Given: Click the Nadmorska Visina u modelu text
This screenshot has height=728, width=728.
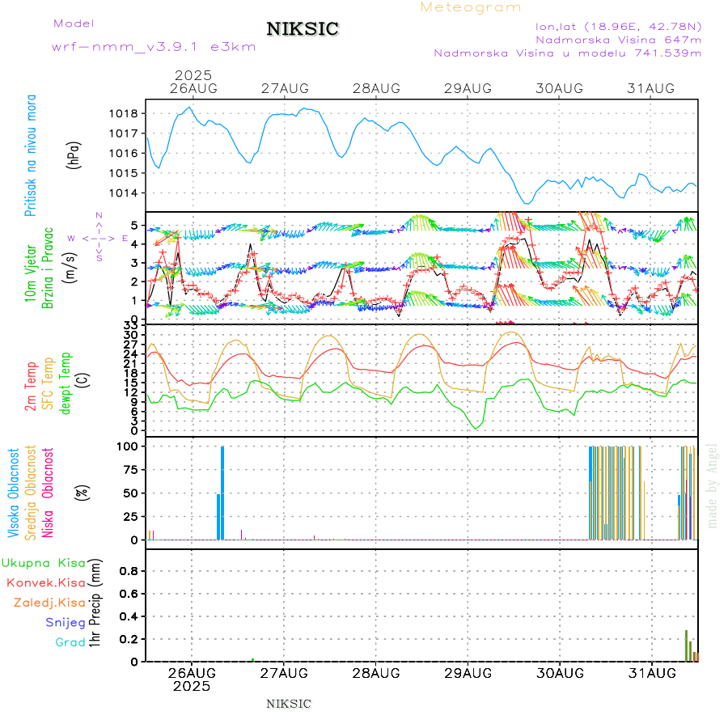Looking at the screenshot, I should (567, 53).
